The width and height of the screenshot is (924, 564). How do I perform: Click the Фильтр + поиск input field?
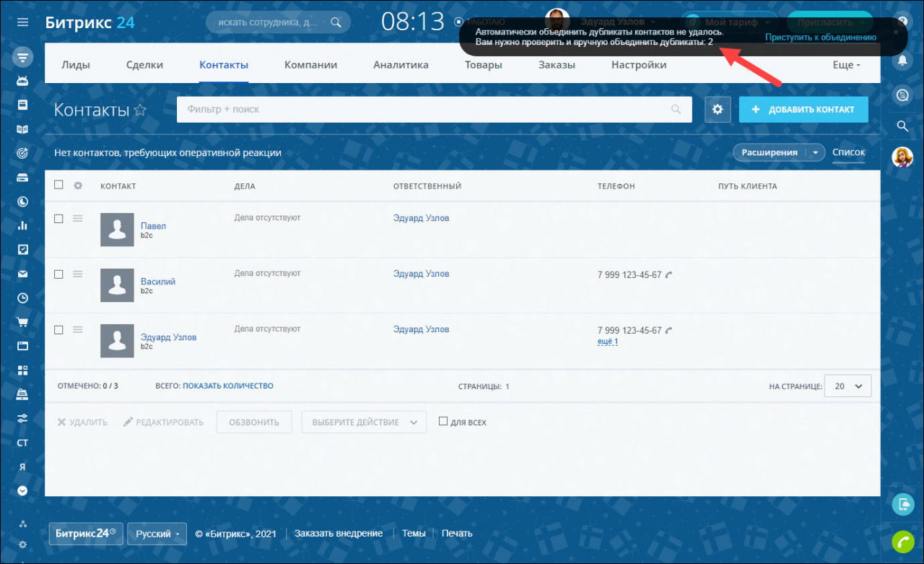435,109
